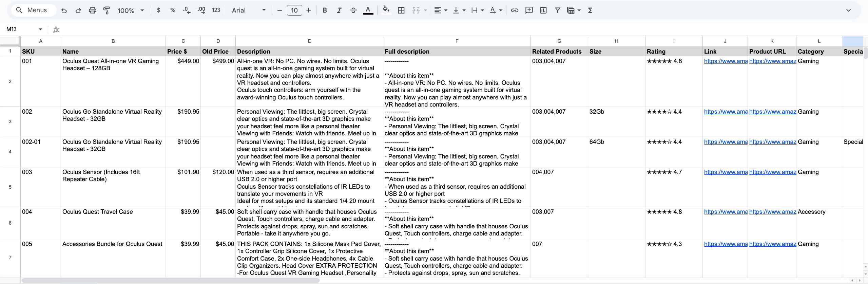Select the SKU cell 002-01
The image size is (868, 284).
(x=41, y=152)
